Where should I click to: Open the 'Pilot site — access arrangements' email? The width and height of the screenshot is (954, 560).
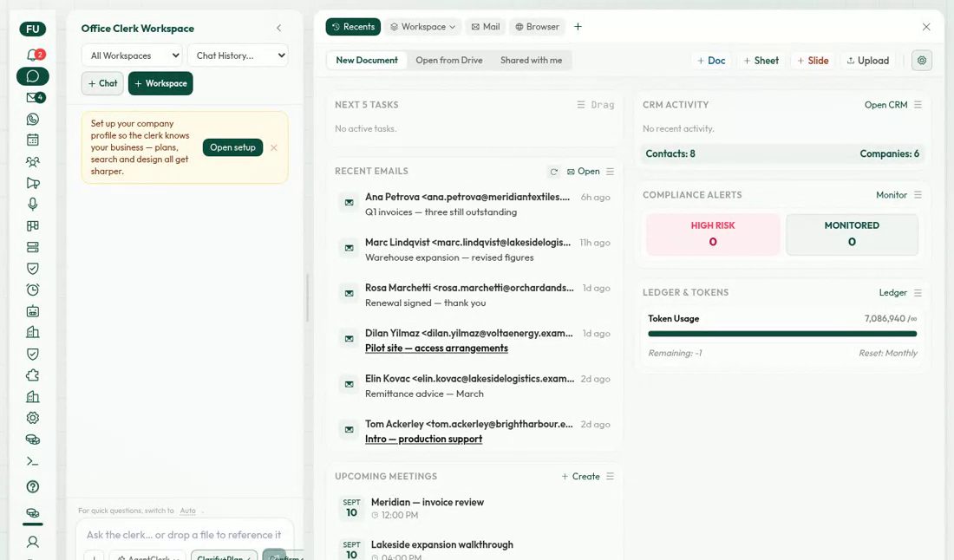click(436, 348)
